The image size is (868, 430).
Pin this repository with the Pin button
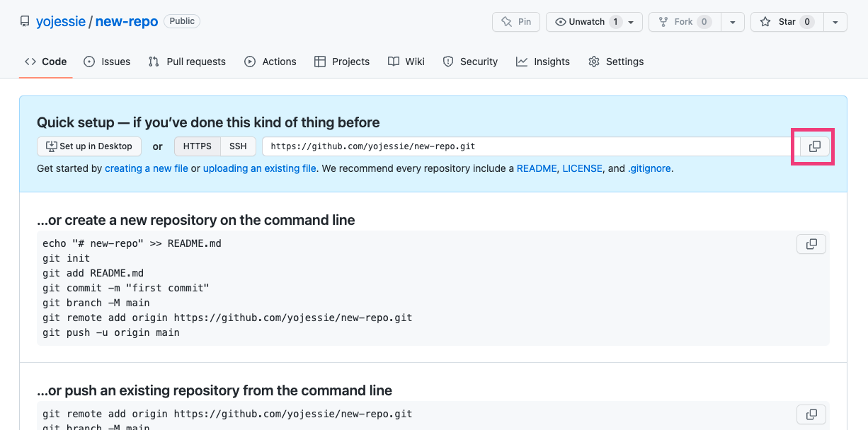pyautogui.click(x=516, y=22)
